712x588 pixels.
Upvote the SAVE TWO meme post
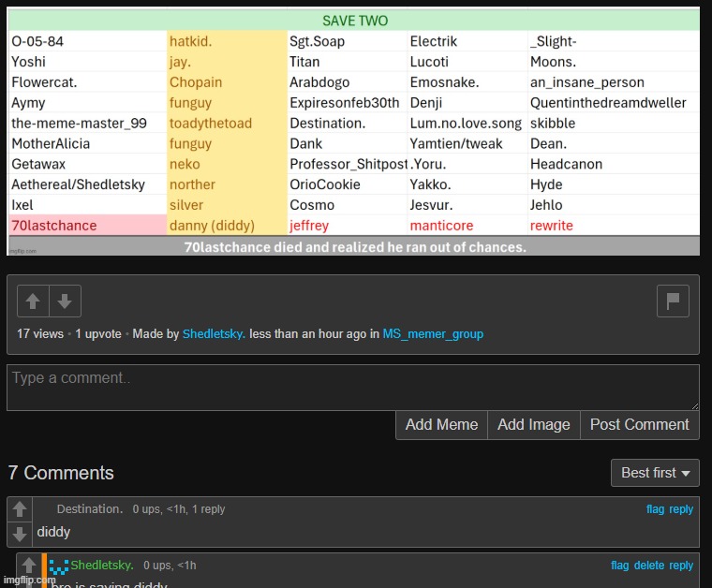coord(33,301)
